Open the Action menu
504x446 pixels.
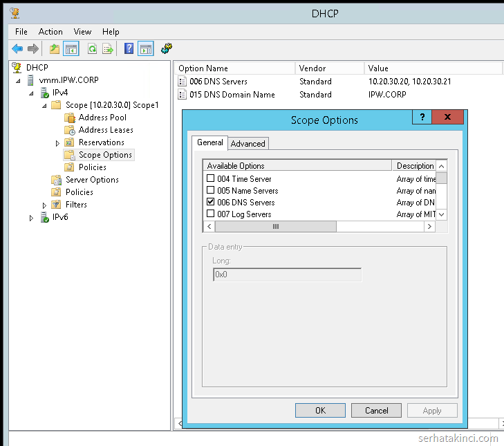tap(50, 32)
